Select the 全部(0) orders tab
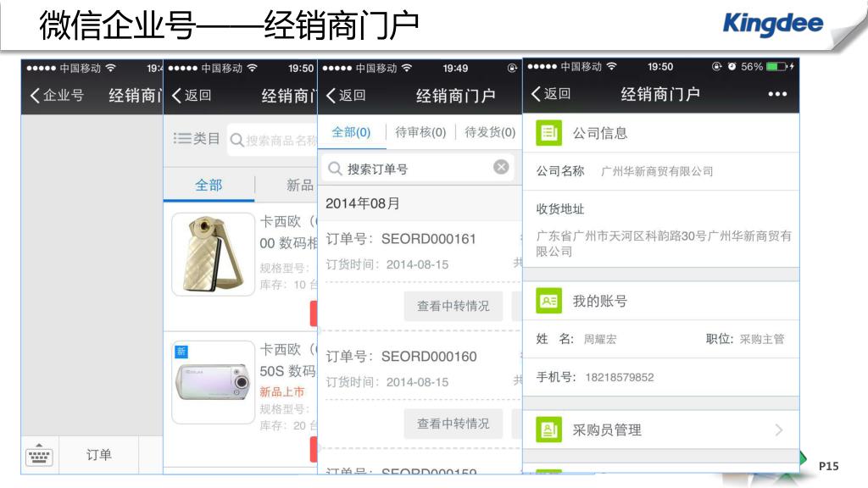The height and width of the screenshot is (488, 868). (x=351, y=133)
